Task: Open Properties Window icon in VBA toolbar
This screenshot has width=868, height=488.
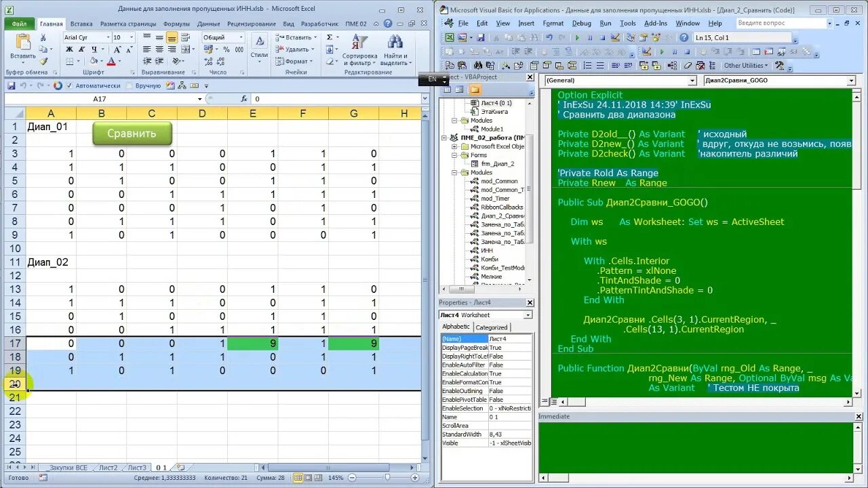Action: pos(643,38)
